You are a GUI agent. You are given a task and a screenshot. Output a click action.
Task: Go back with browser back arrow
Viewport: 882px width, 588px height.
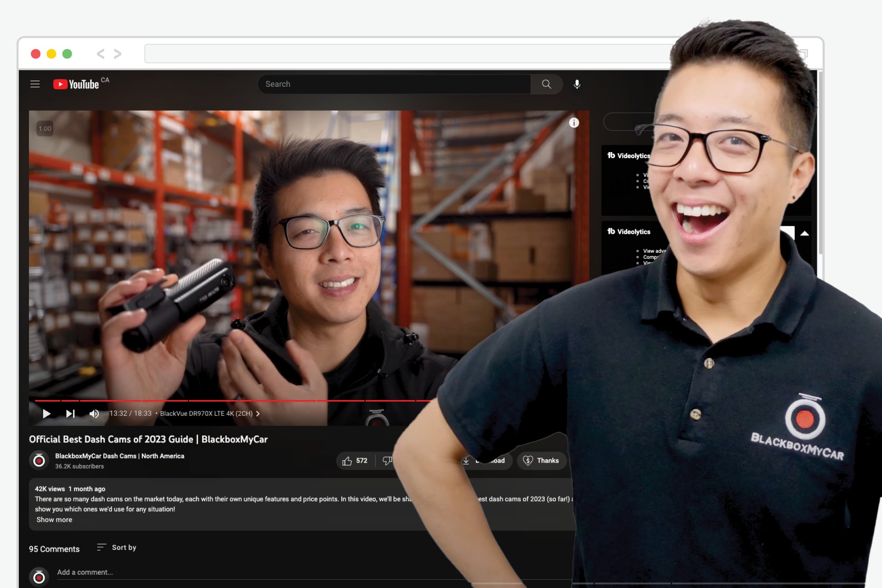[101, 54]
